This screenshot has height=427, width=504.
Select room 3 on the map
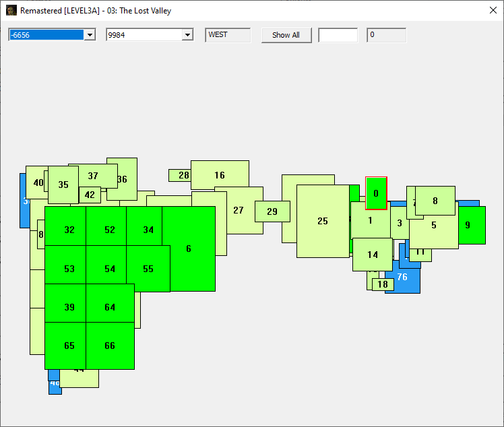click(400, 223)
